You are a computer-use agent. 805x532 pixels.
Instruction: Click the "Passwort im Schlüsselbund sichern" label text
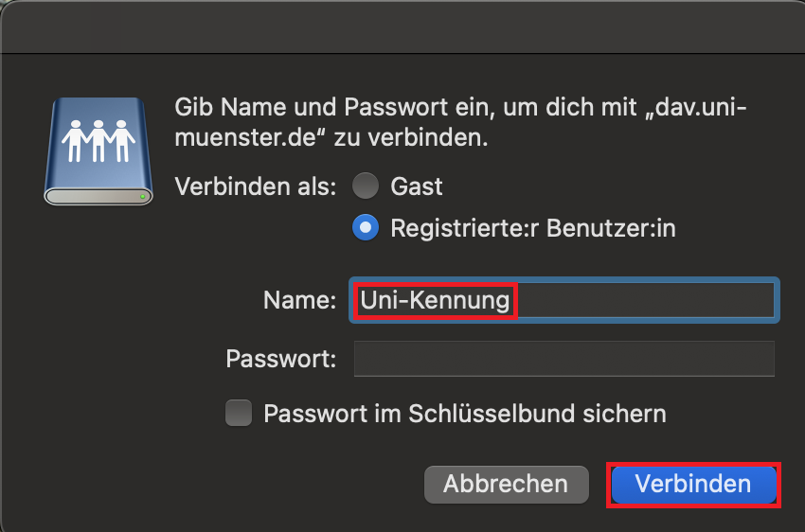[x=465, y=414]
